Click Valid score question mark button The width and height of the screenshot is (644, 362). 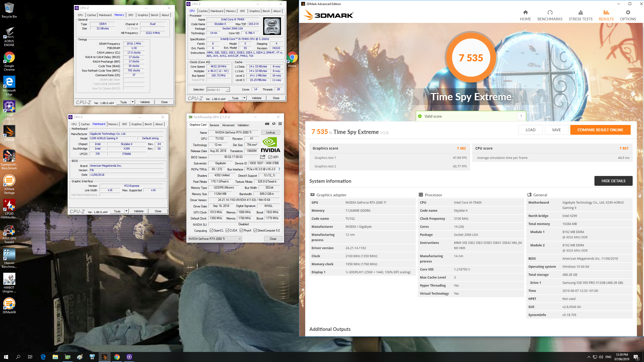(x=521, y=116)
